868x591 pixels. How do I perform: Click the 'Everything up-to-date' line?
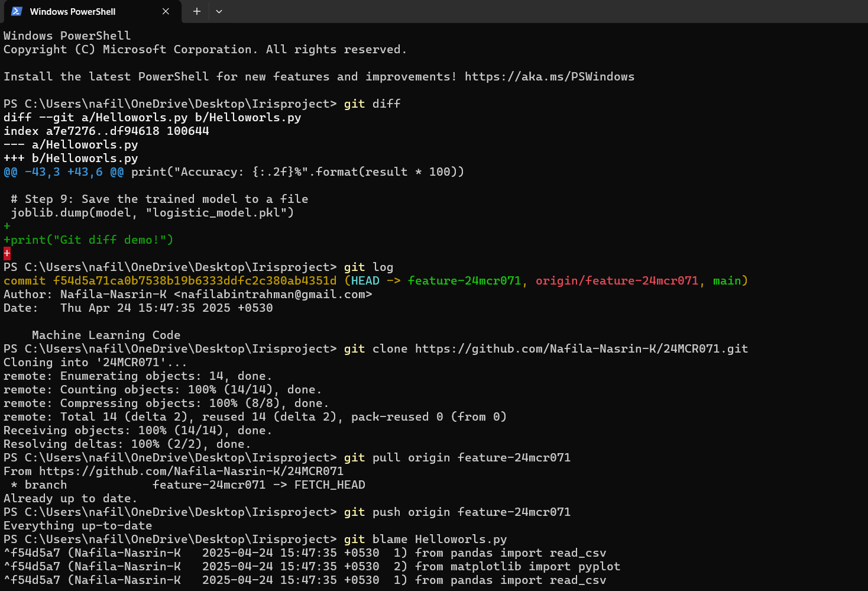pos(77,526)
